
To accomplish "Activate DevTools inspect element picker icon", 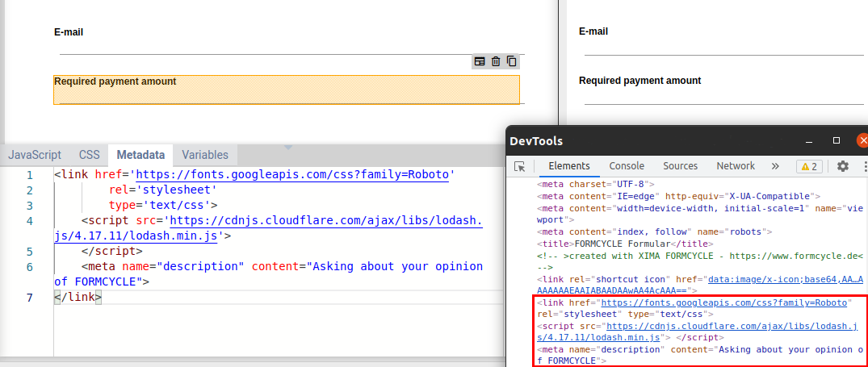I will click(x=519, y=166).
